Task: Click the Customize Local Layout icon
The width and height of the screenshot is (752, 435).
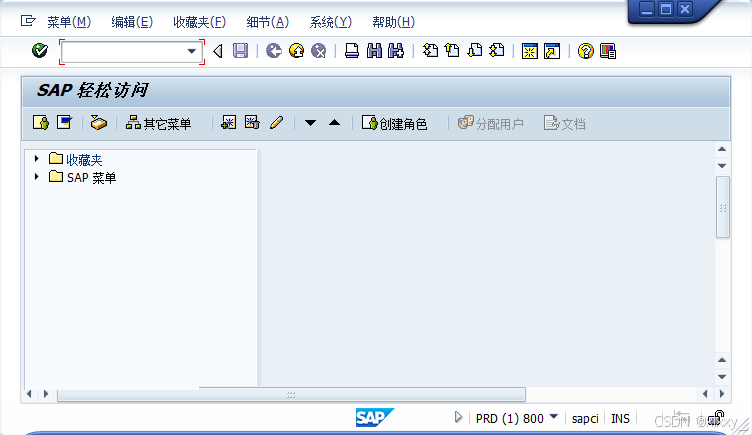Action: click(608, 51)
